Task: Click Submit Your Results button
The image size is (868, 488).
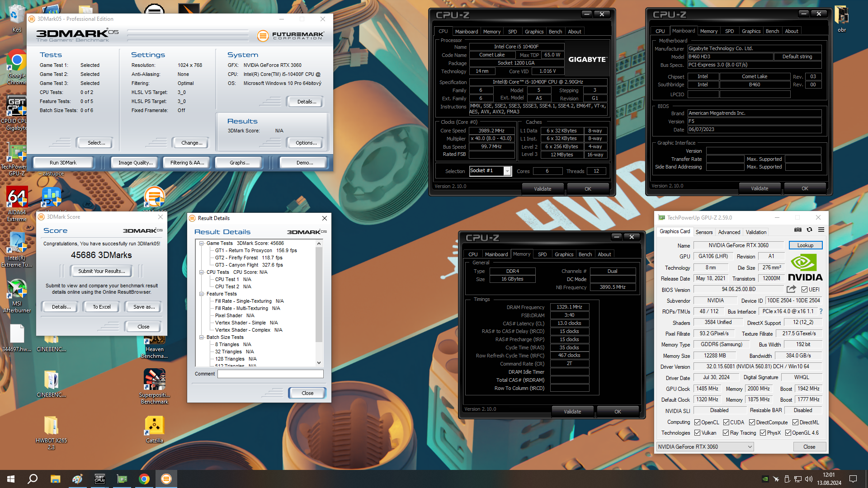Action: [101, 271]
